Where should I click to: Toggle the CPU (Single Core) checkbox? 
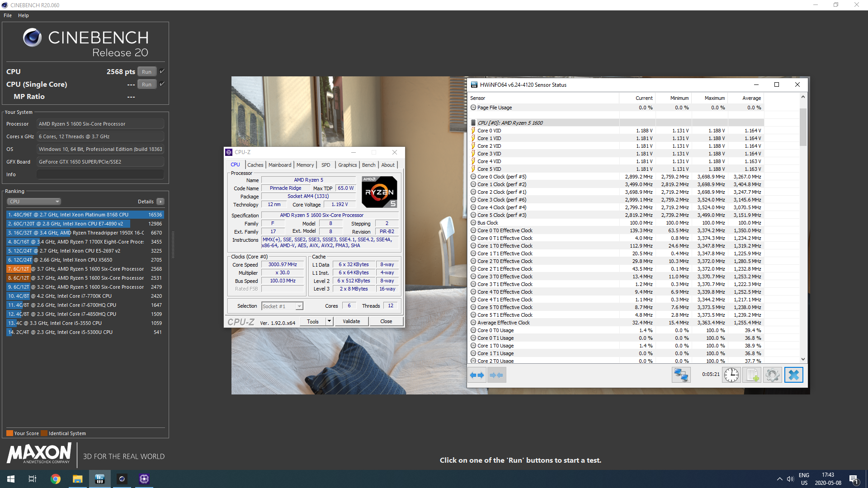pyautogui.click(x=162, y=84)
